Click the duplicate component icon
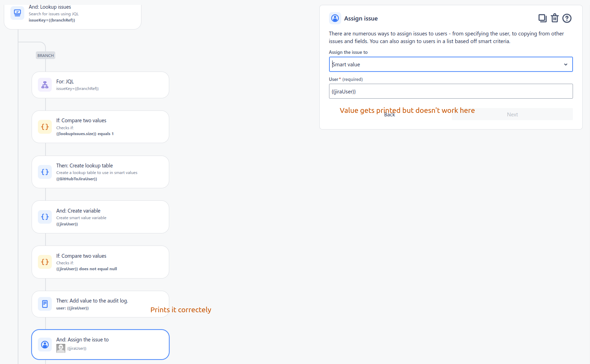This screenshot has width=590, height=364. pyautogui.click(x=542, y=18)
